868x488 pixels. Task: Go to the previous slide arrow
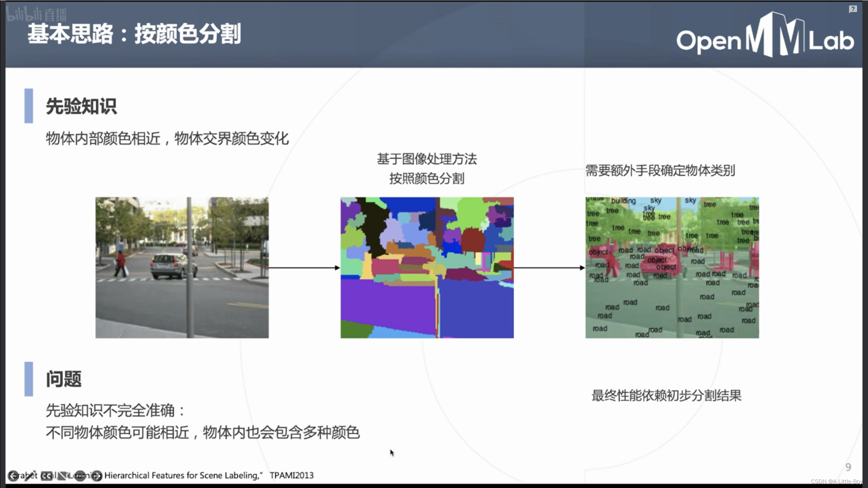click(x=13, y=476)
